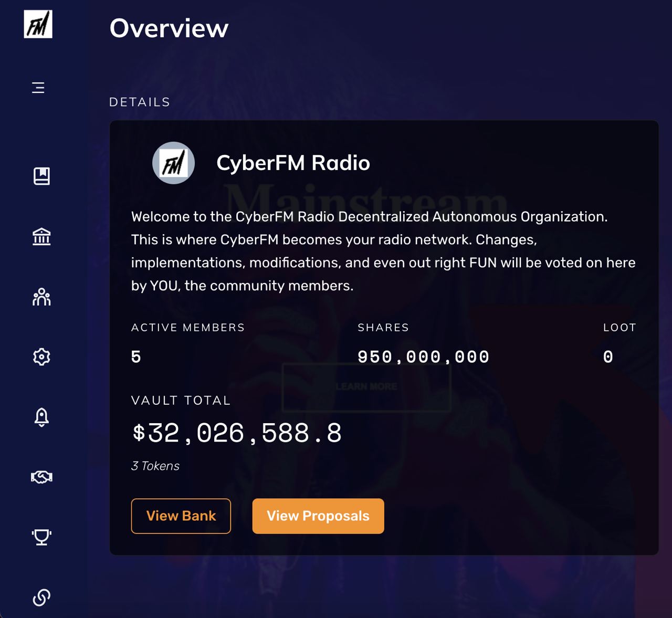
Task: Click the View Proposals button
Action: point(318,516)
